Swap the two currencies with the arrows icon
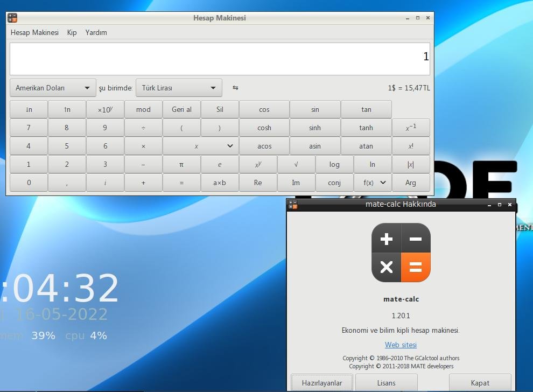 pyautogui.click(x=235, y=88)
